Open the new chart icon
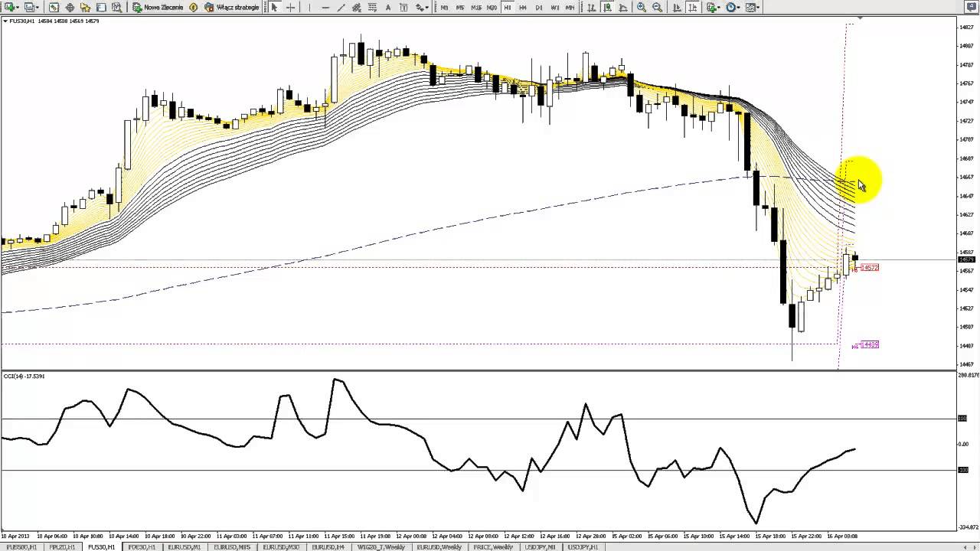This screenshot has height=551, width=980. point(11,7)
